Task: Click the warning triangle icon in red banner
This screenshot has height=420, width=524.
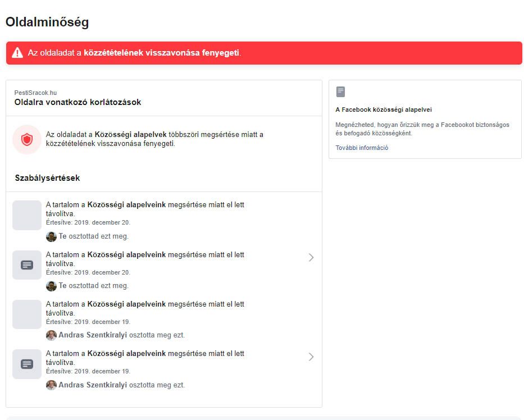Action: [17, 53]
